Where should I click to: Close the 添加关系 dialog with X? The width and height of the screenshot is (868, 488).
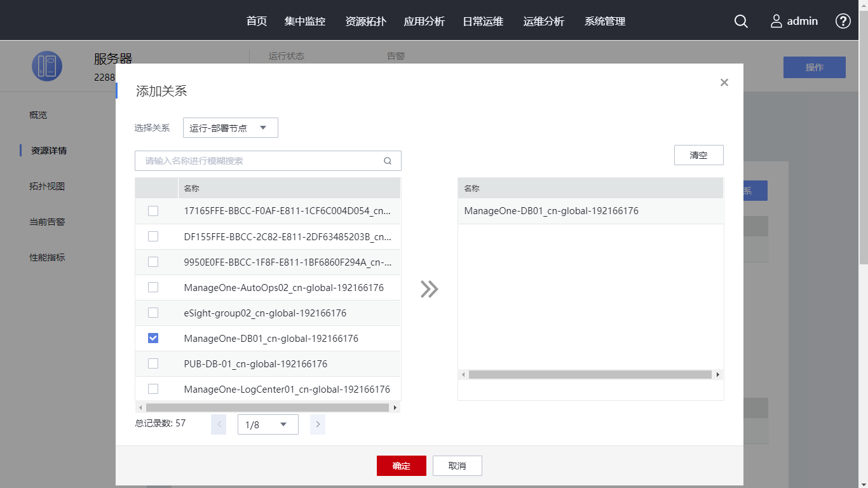point(724,83)
